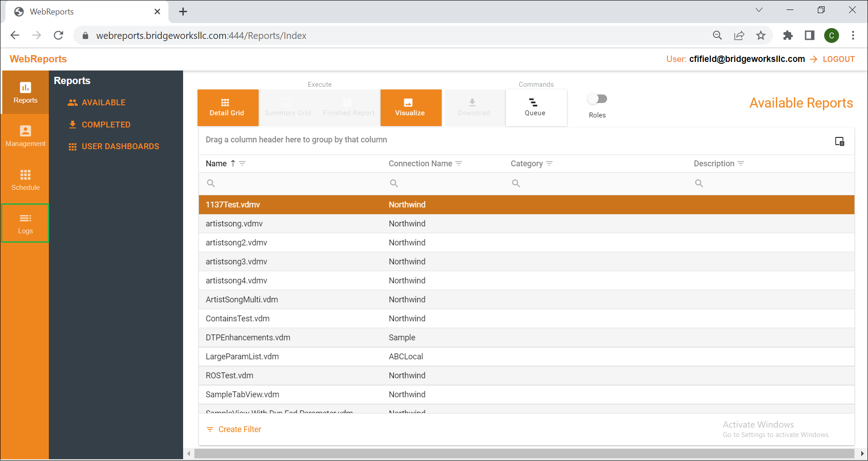Open the Management sidebar section
This screenshot has width=868, height=461.
(25, 136)
